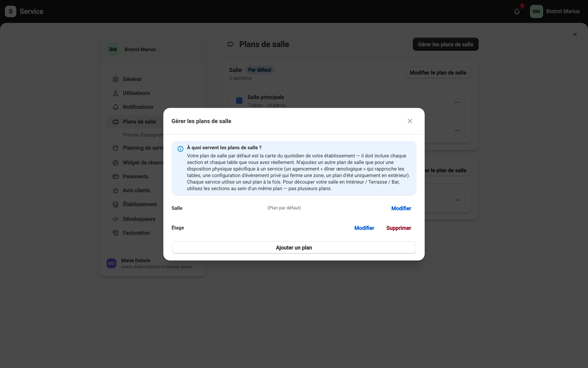Click the Ajouter un plan button

pyautogui.click(x=294, y=248)
